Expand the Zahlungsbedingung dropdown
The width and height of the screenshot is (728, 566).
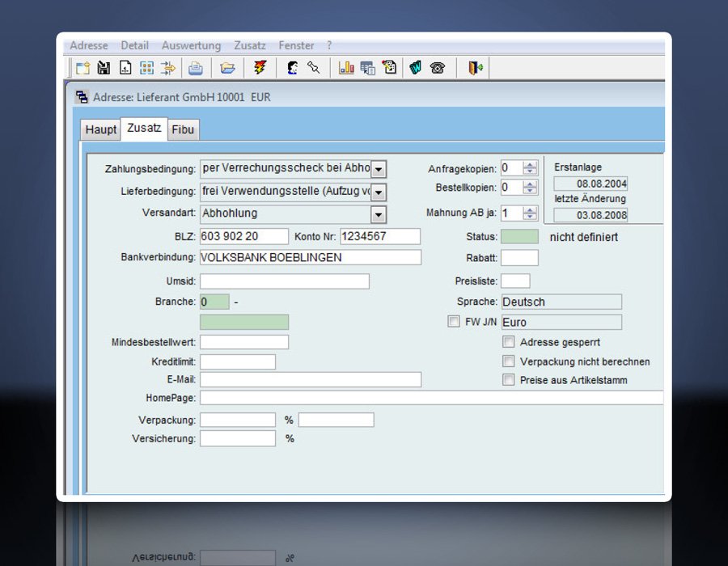[379, 169]
